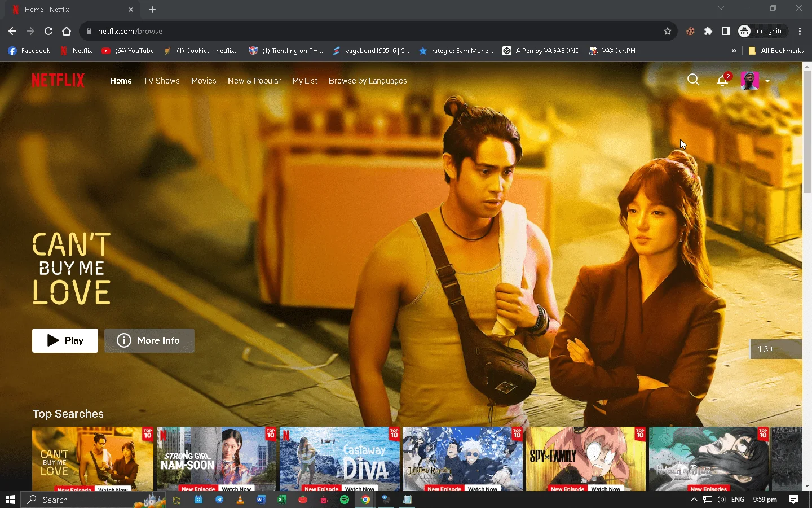Screen dimensions: 812x508
Task: Open Microsoft Word from the taskbar
Action: (261, 500)
